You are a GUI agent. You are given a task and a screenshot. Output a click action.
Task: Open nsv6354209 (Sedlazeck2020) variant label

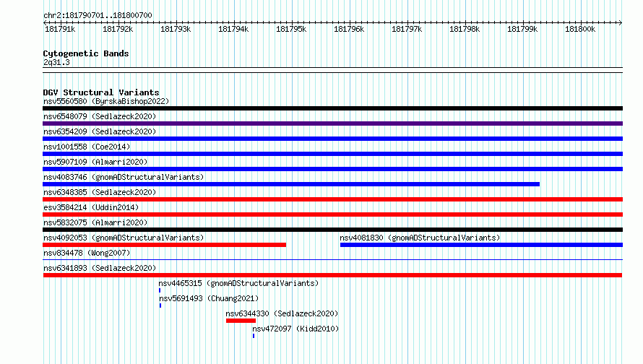[100, 131]
